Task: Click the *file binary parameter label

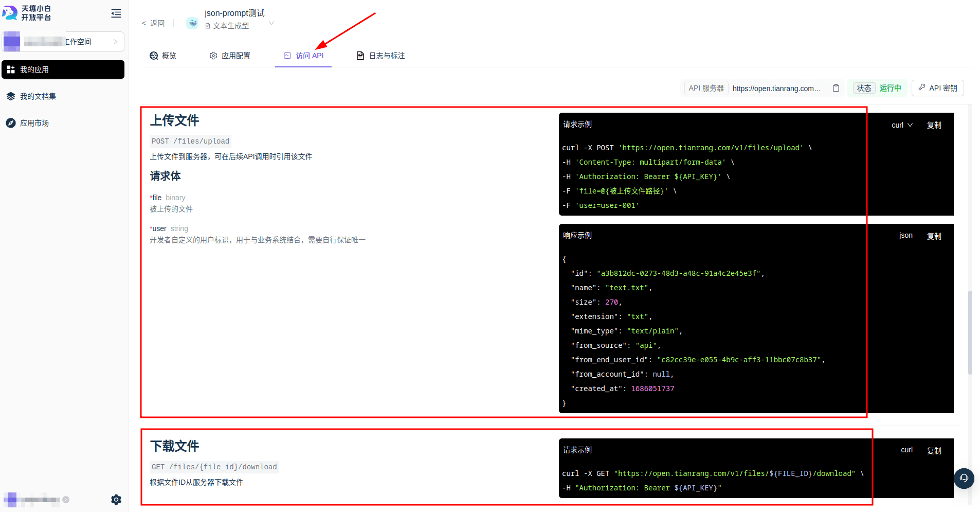Action: (168, 198)
